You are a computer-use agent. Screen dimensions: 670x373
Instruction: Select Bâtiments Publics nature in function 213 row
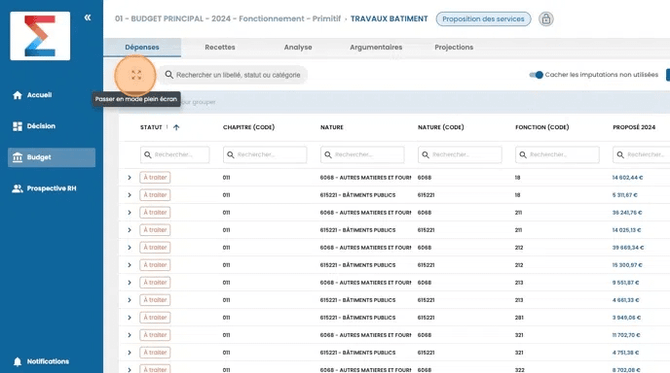point(358,300)
